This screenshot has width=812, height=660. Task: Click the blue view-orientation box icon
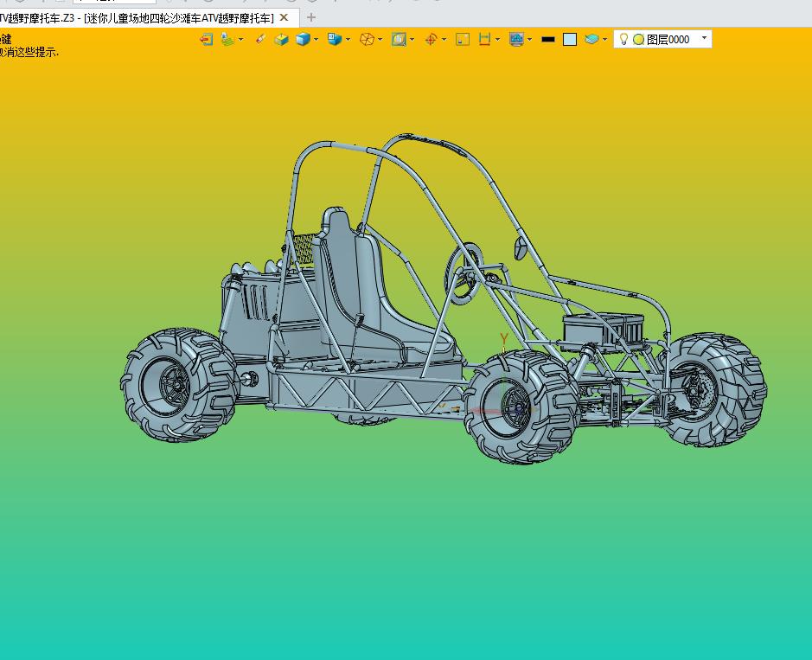pyautogui.click(x=335, y=40)
